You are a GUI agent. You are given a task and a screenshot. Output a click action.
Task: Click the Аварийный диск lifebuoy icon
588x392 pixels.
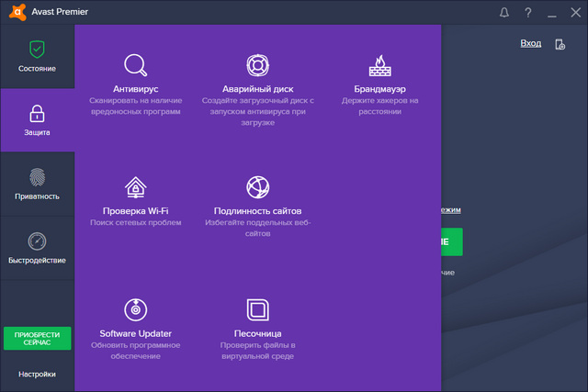(x=258, y=66)
